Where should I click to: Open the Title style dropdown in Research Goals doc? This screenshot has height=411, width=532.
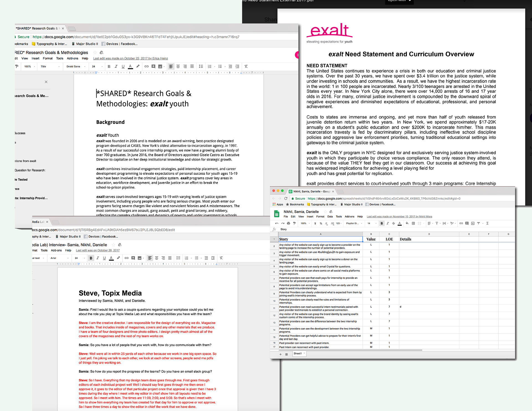[x=50, y=66]
